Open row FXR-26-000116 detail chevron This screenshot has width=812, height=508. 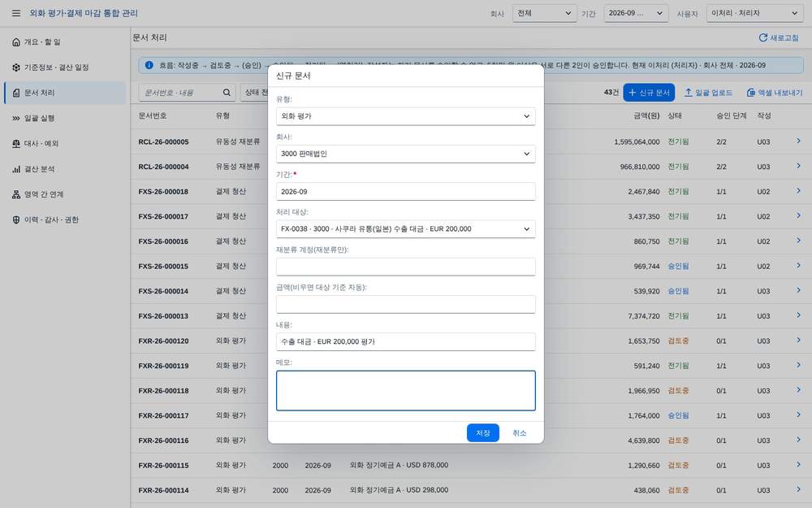click(798, 440)
